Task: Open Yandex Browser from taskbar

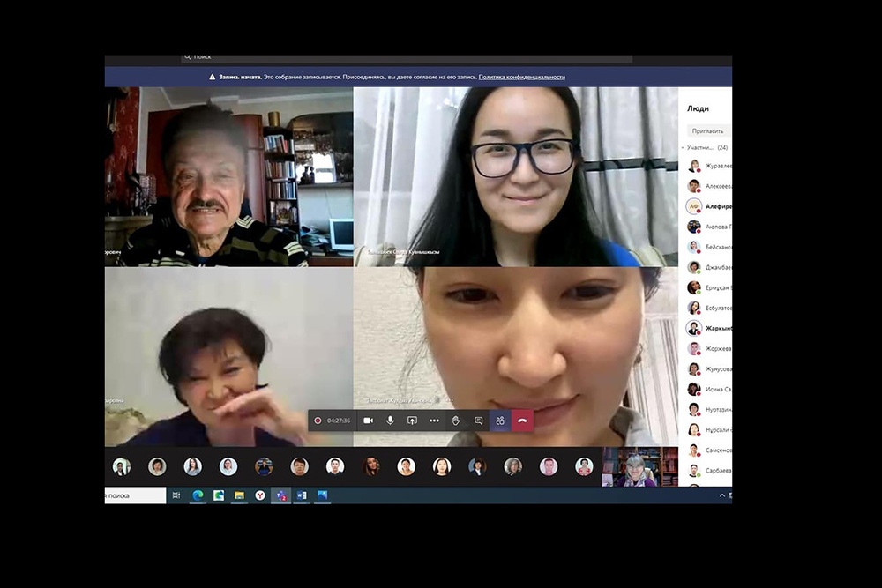Action: pyautogui.click(x=260, y=495)
